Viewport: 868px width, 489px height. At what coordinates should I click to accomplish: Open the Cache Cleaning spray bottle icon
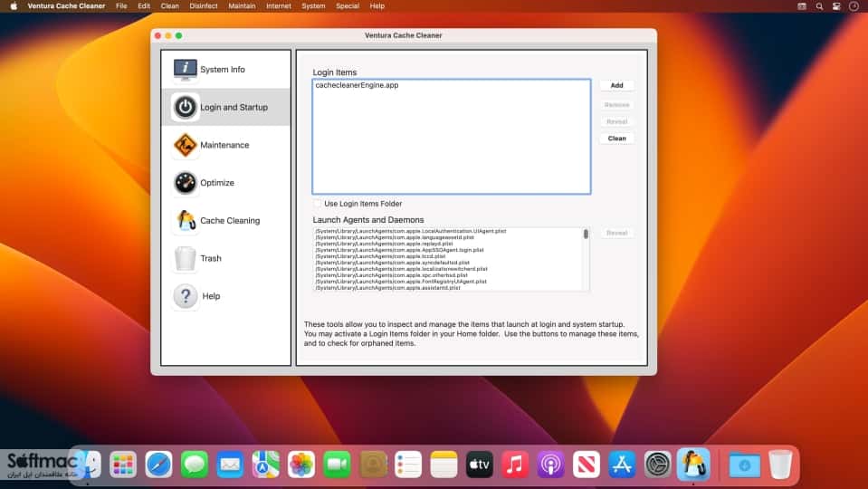click(185, 220)
